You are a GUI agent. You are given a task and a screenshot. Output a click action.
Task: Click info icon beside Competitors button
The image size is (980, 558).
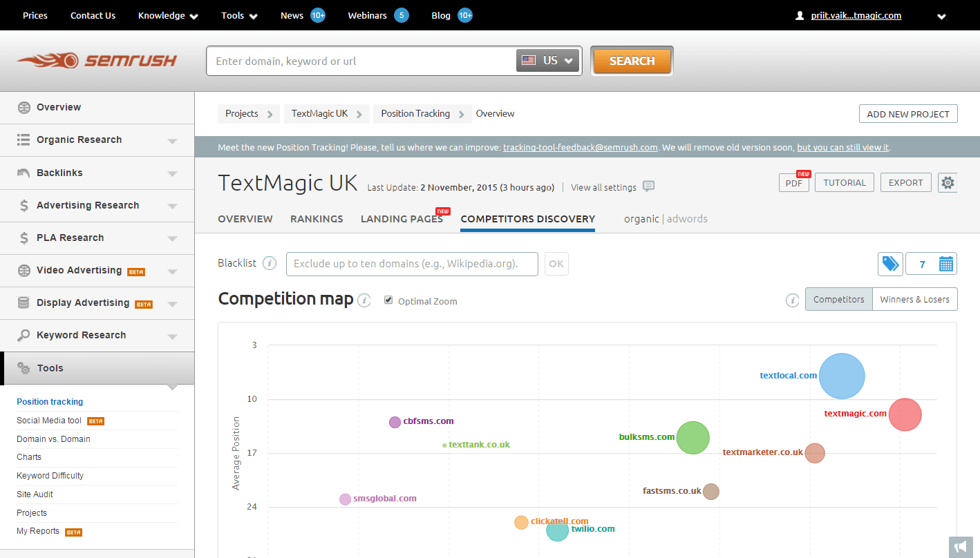793,300
